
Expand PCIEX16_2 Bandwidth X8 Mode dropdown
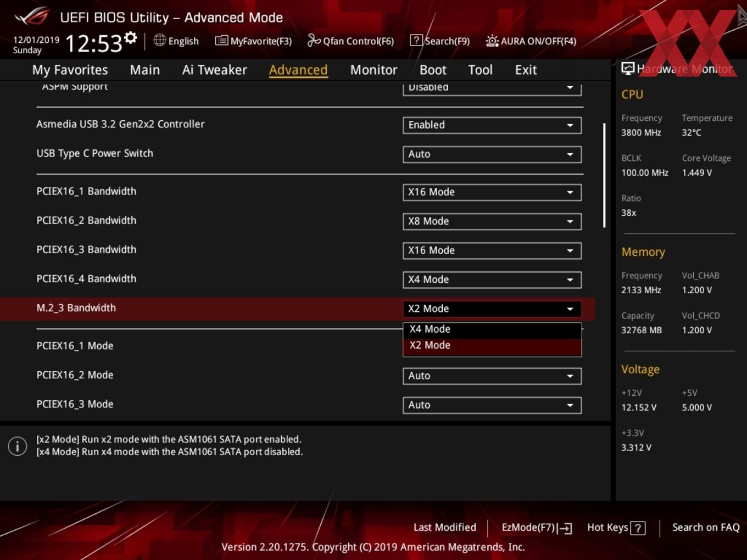click(x=492, y=221)
